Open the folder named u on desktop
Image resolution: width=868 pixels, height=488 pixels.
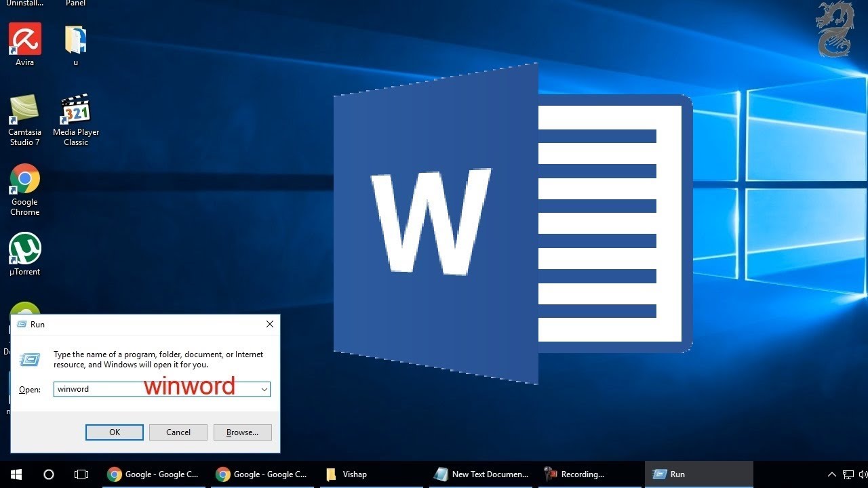coord(75,45)
